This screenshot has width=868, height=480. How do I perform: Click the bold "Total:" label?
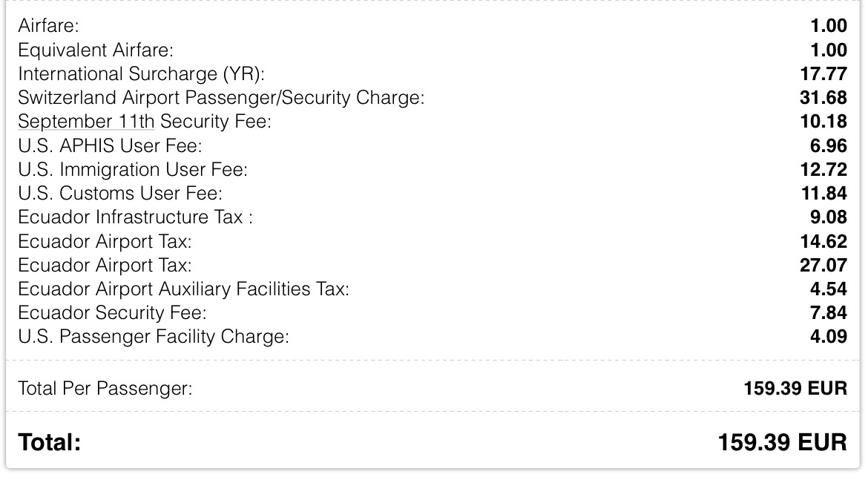coord(49,443)
